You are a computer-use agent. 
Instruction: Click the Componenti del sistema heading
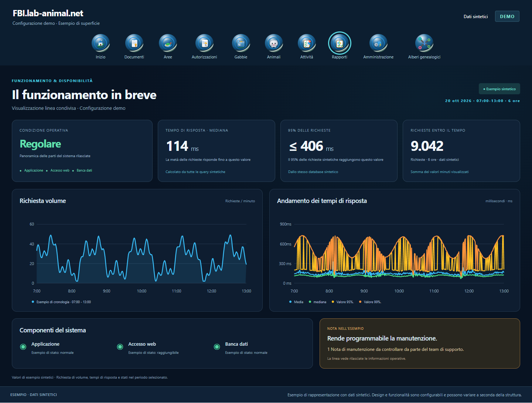click(53, 330)
